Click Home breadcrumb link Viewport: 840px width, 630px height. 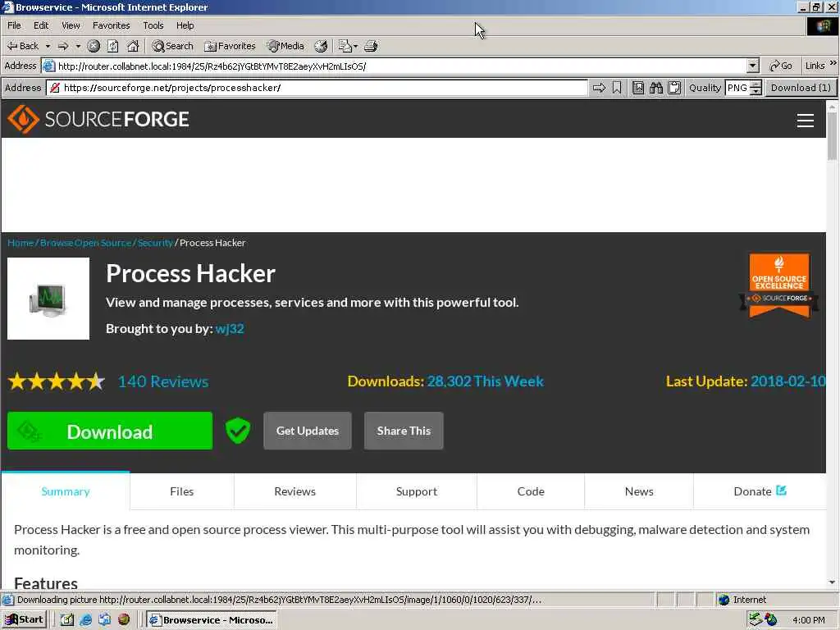click(21, 243)
